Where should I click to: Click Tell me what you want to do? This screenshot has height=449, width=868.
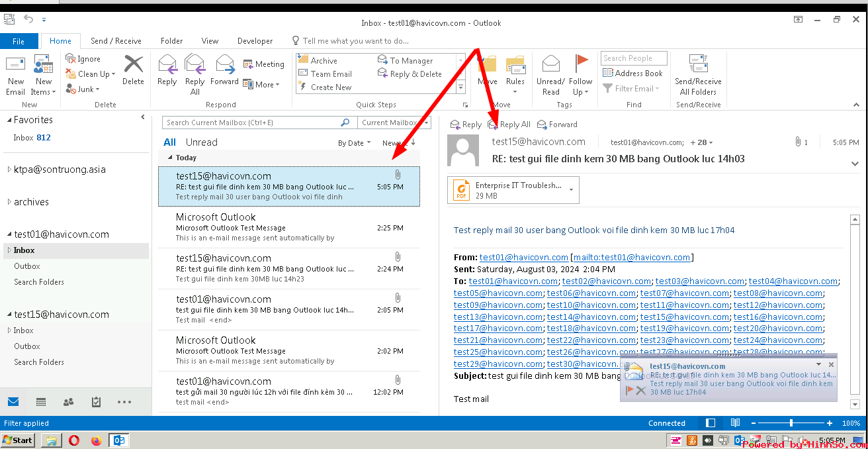coord(356,41)
